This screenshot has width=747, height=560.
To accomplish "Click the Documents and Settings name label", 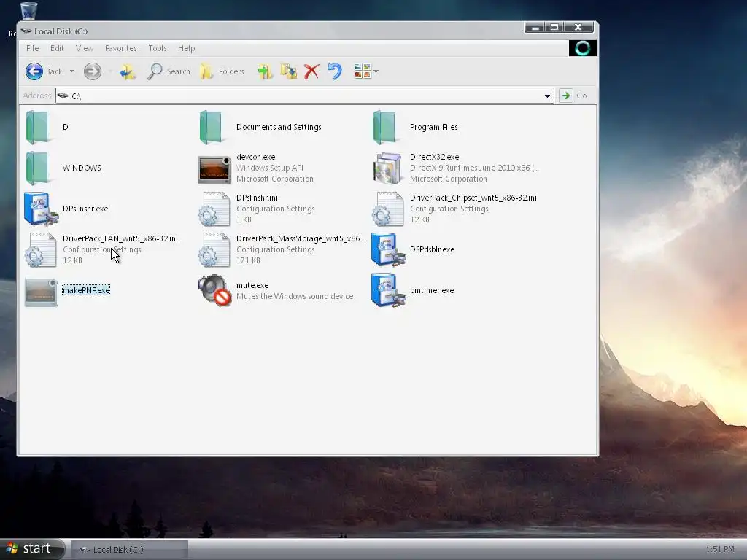I will tap(279, 127).
